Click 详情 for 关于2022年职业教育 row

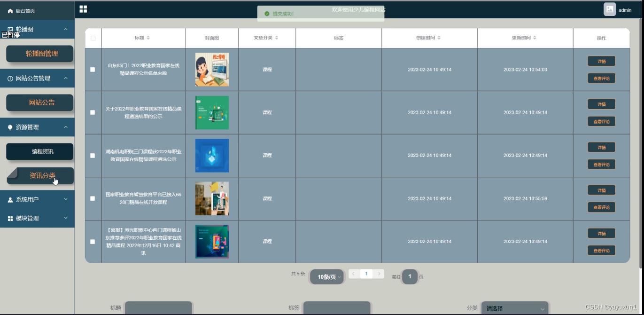tap(601, 104)
